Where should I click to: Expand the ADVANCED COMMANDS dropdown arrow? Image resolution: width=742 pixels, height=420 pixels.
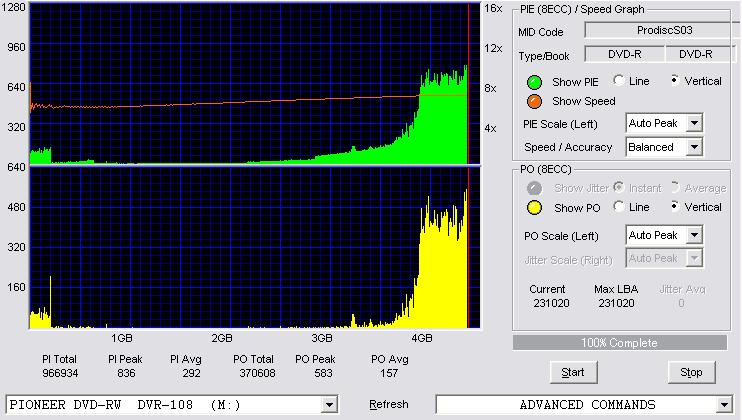[x=724, y=405]
